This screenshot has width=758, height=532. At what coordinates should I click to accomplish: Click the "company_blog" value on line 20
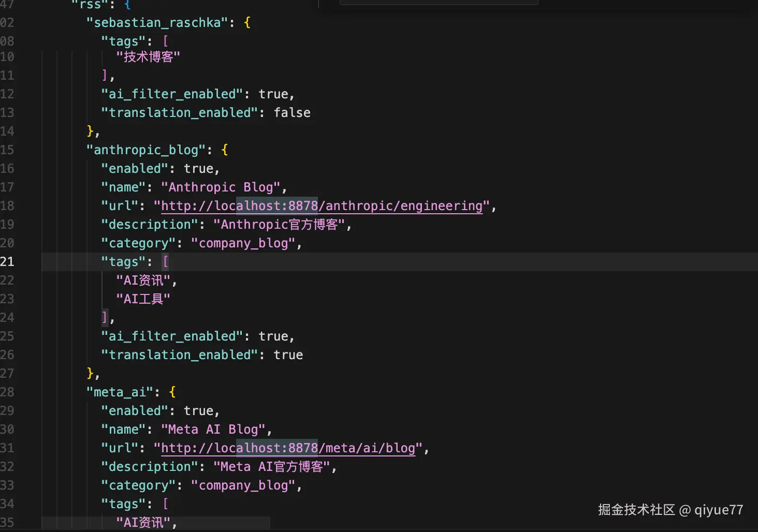click(243, 243)
